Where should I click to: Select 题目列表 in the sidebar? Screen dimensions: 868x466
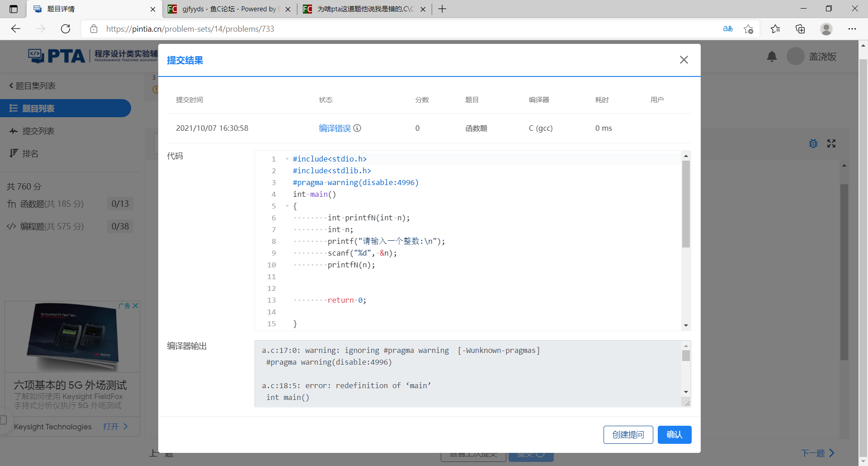click(66, 108)
